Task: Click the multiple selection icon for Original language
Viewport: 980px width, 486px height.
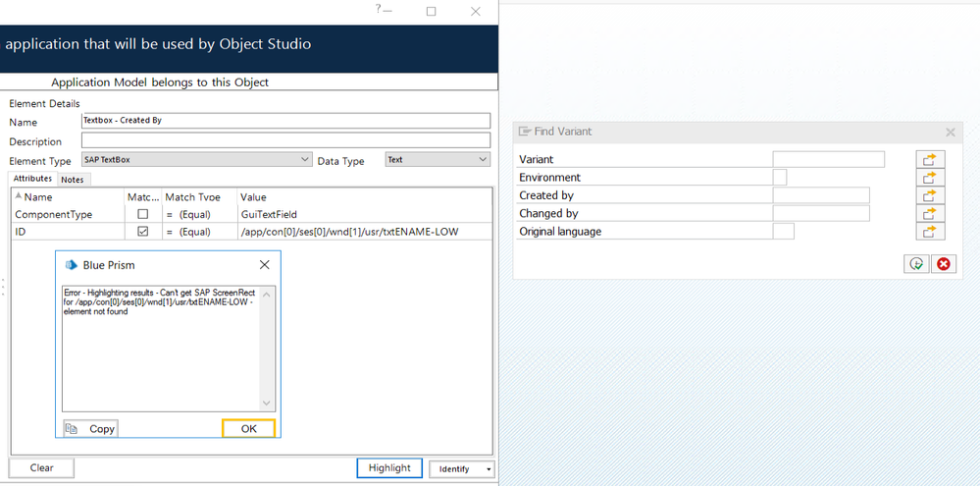Action: click(x=929, y=232)
